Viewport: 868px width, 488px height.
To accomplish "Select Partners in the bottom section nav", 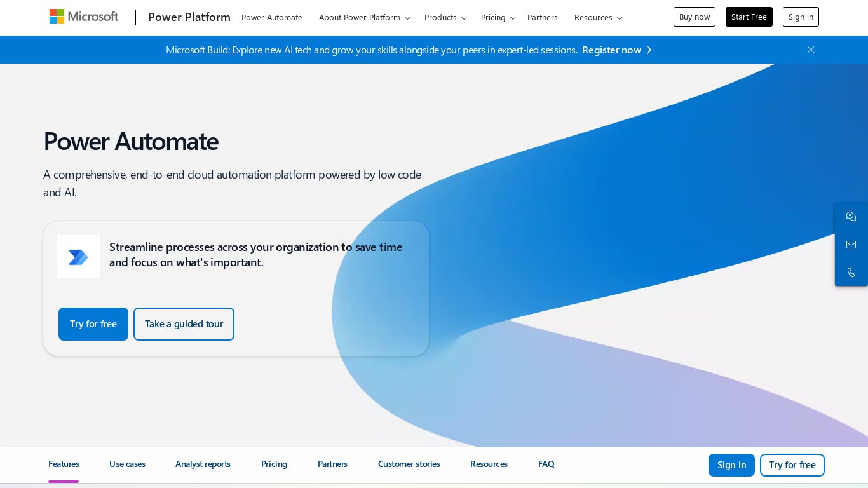I will pyautogui.click(x=332, y=464).
